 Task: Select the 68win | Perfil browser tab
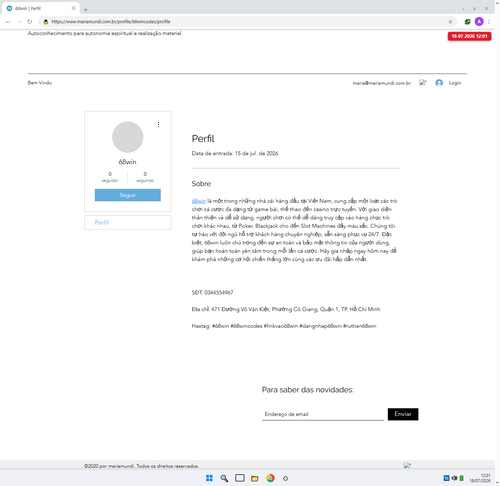[41, 8]
